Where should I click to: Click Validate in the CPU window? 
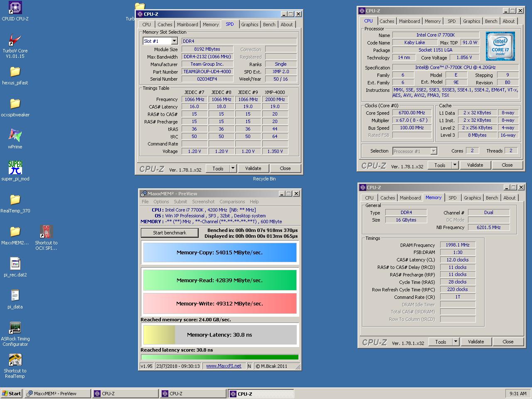(x=475, y=165)
